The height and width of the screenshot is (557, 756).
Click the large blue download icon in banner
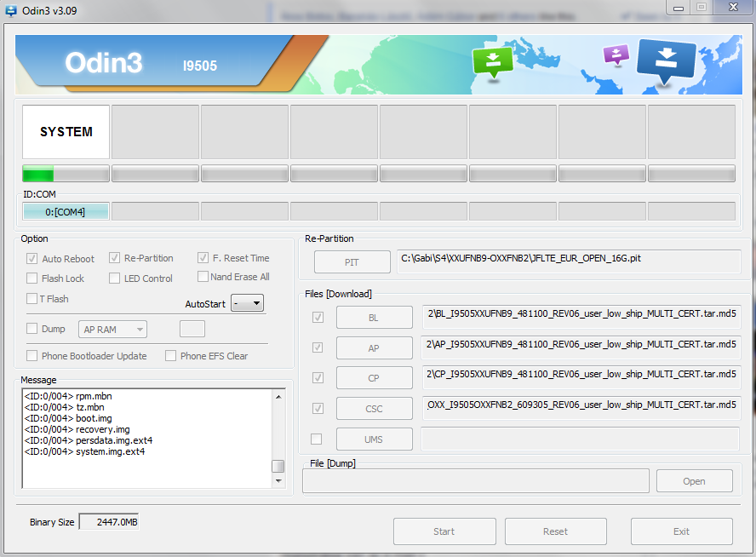(666, 61)
